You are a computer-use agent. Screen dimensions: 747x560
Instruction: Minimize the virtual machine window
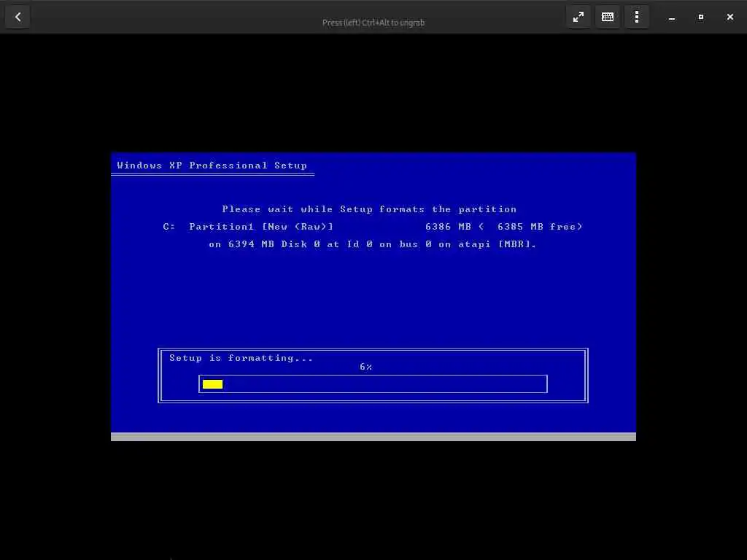pos(672,17)
